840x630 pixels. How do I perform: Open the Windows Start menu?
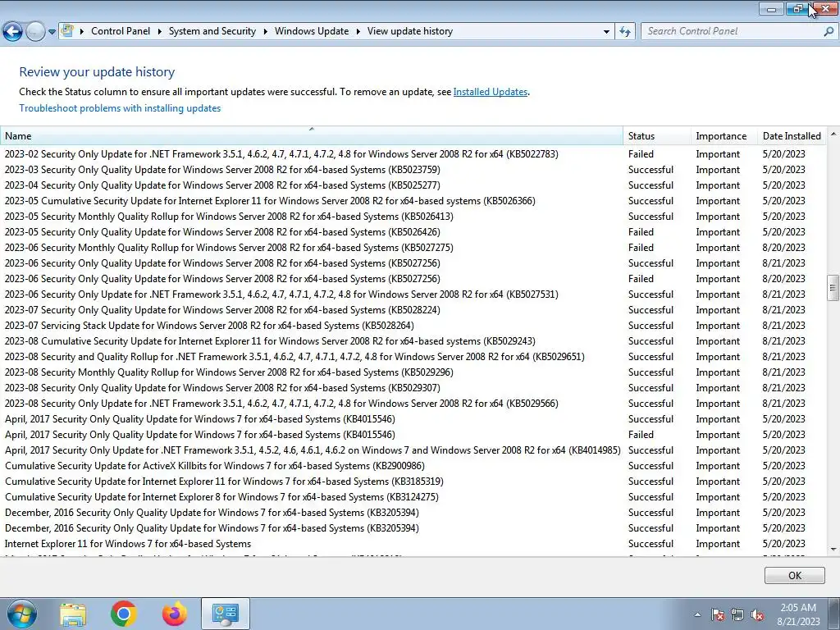coord(21,614)
